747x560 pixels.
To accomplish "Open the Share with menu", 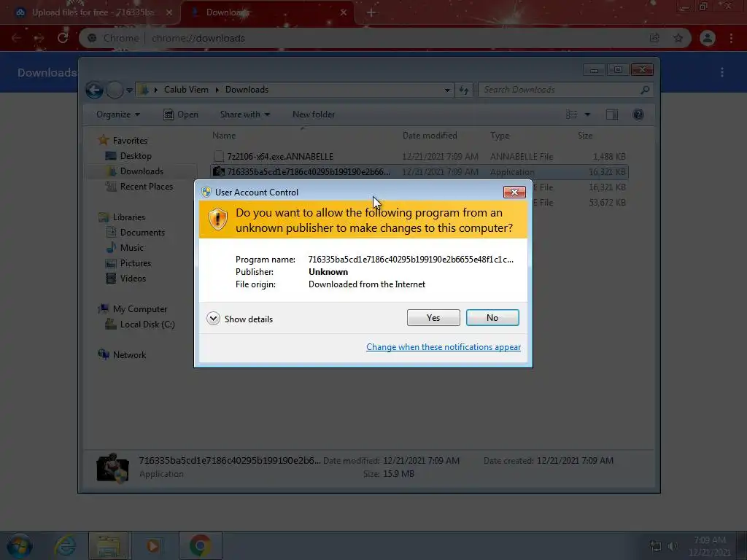I will [x=245, y=114].
